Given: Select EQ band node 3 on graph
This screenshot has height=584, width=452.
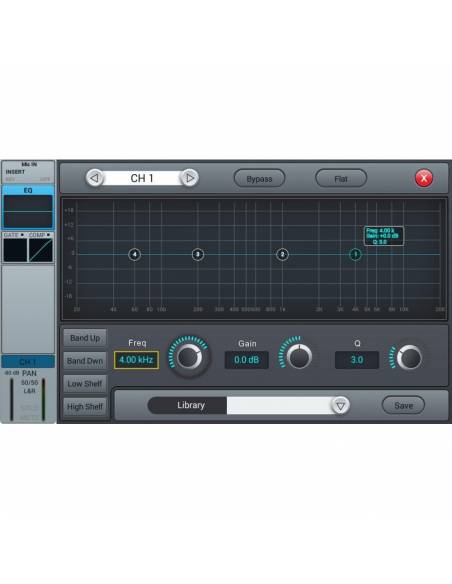Looking at the screenshot, I should click(198, 255).
